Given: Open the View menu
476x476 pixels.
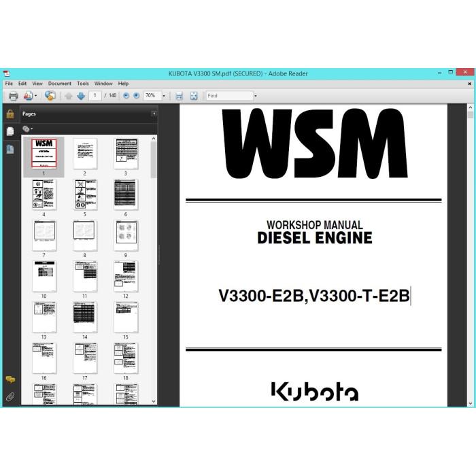Looking at the screenshot, I should (x=37, y=84).
